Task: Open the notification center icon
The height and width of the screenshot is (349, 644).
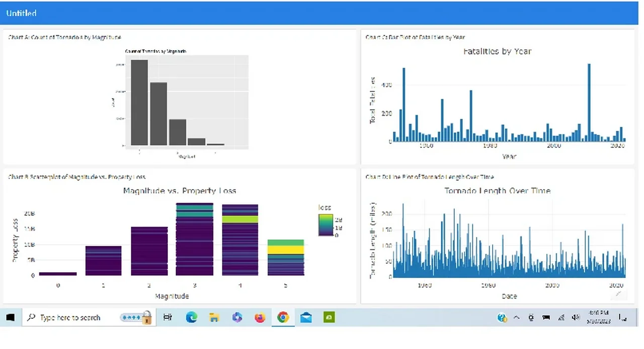Action: [x=623, y=317]
